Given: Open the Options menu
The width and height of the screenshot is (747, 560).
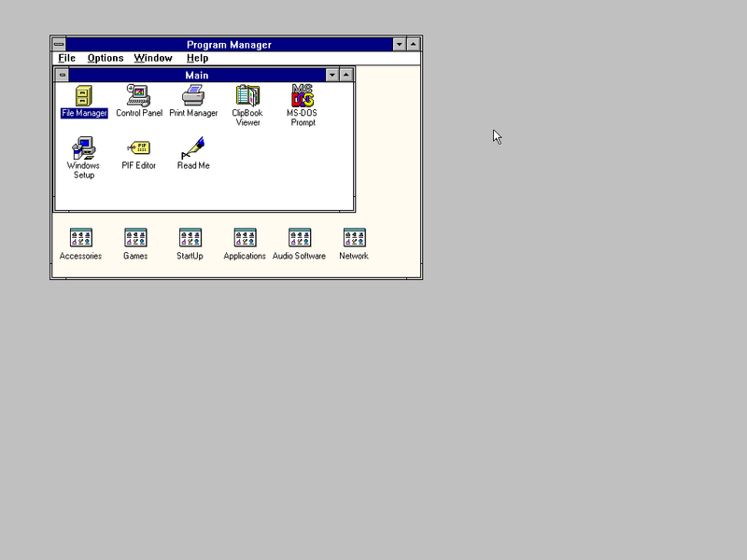Looking at the screenshot, I should (x=106, y=58).
